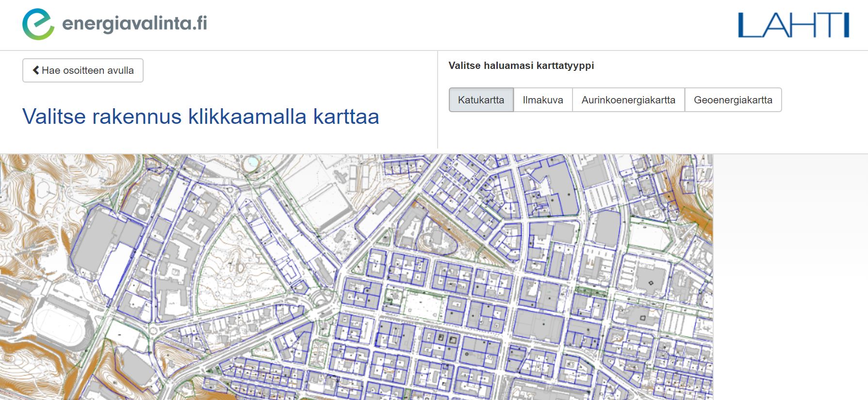Select the small roundabout near the stadium
This screenshot has height=400, width=868.
[x=155, y=330]
